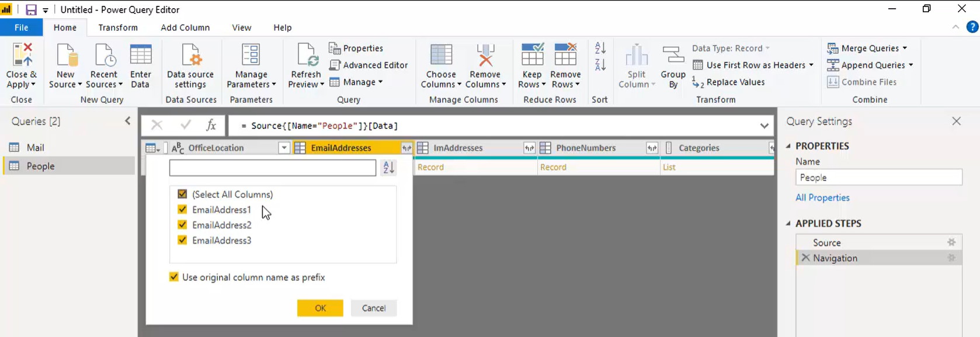Open the Source step settings gear
The width and height of the screenshot is (980, 337).
[x=951, y=242]
